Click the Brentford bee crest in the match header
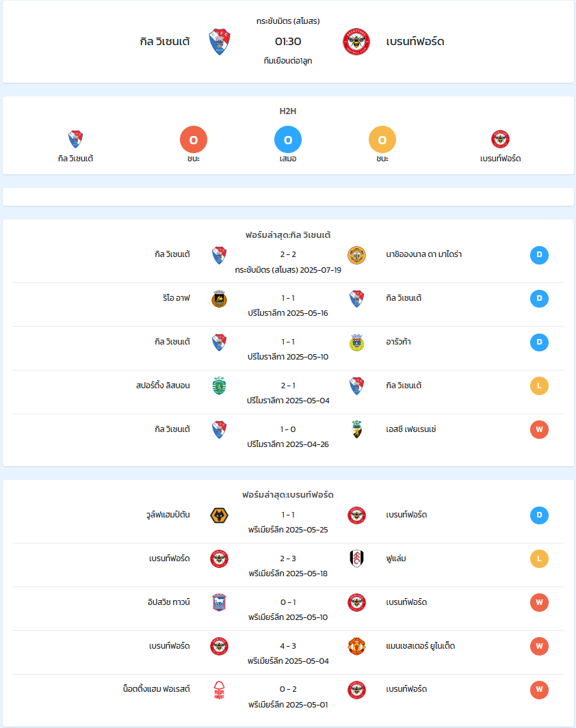This screenshot has width=576, height=728. pos(356,42)
